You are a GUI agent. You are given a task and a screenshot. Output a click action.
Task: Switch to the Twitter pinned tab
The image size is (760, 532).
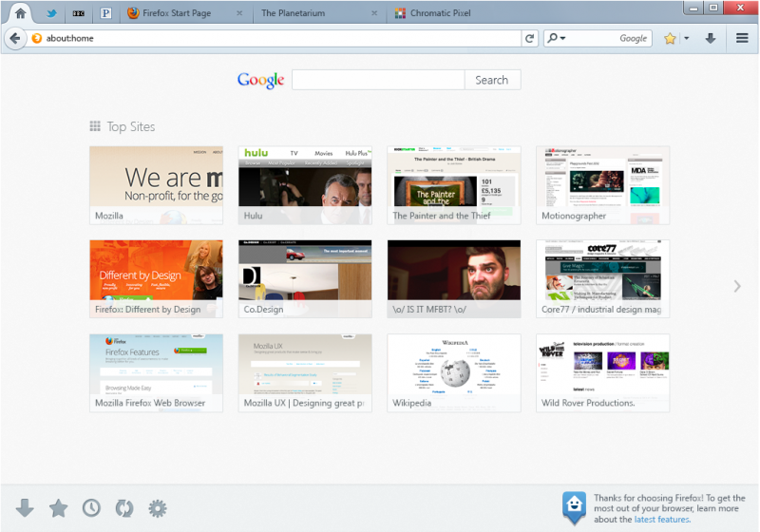(51, 13)
